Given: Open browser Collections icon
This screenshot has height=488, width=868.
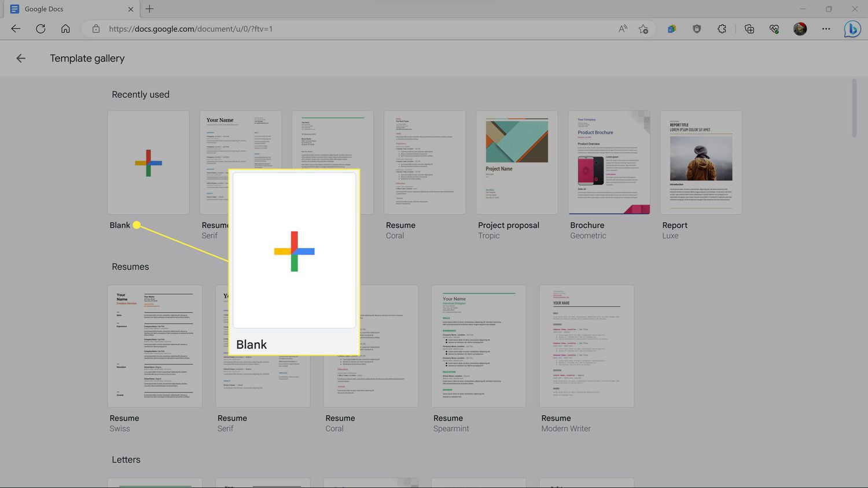Looking at the screenshot, I should point(749,29).
